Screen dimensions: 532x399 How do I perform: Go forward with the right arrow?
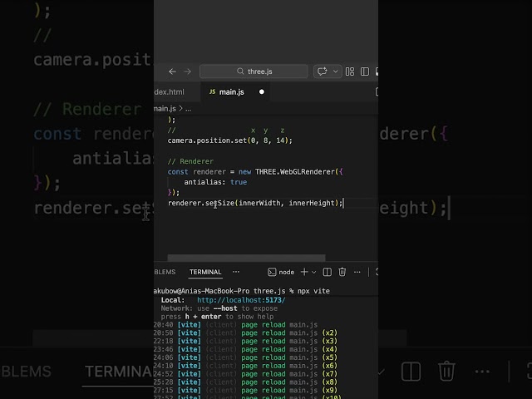[187, 71]
